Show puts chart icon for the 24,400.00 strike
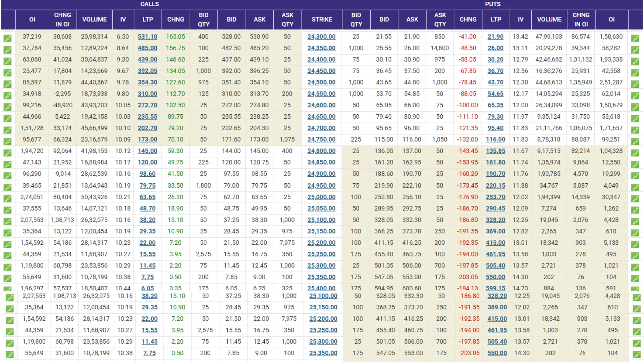 click(635, 61)
